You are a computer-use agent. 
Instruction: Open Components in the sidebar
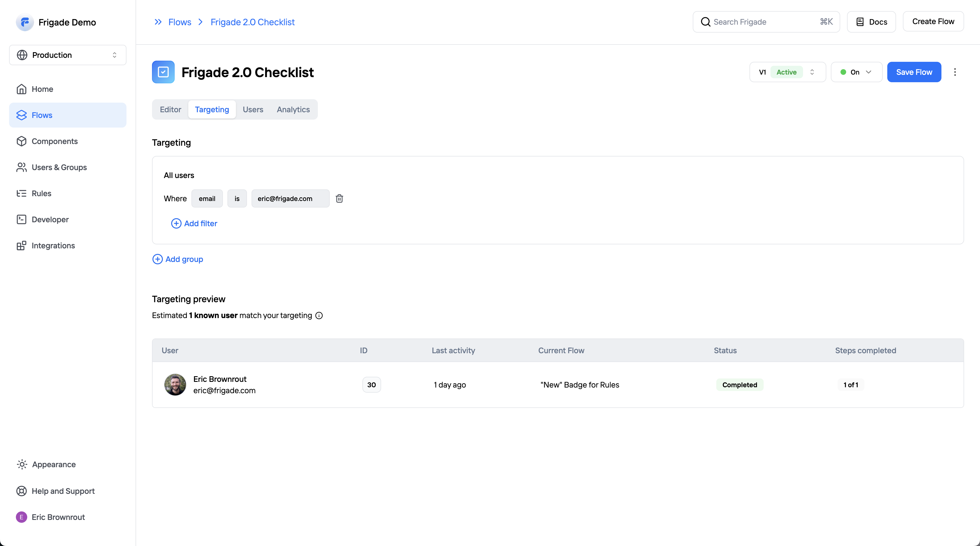[x=54, y=141]
